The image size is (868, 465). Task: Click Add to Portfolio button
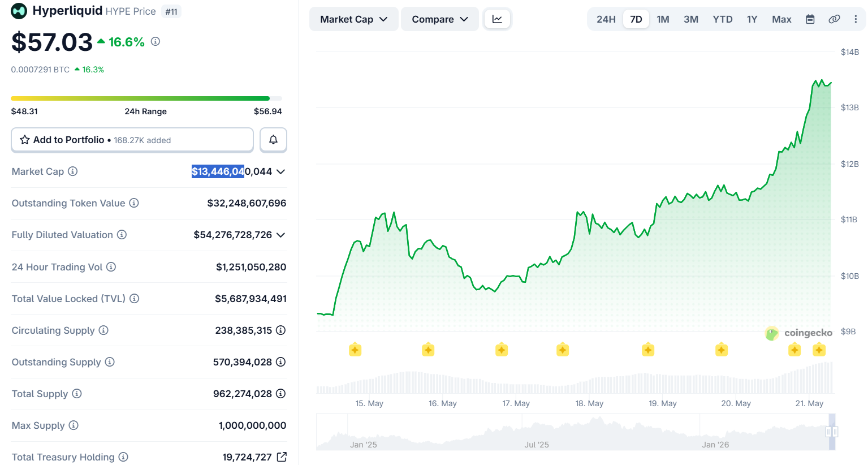coord(132,140)
